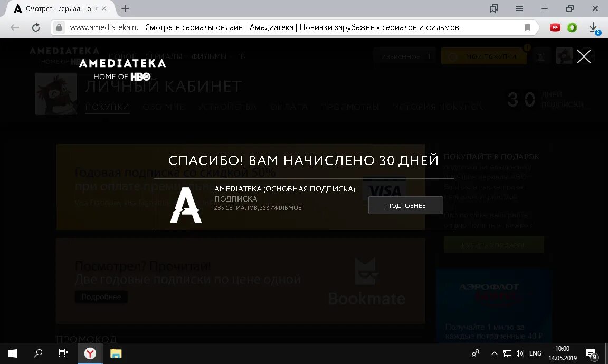This screenshot has height=364, width=608.
Task: Click inside the address bar
Action: tap(211, 27)
